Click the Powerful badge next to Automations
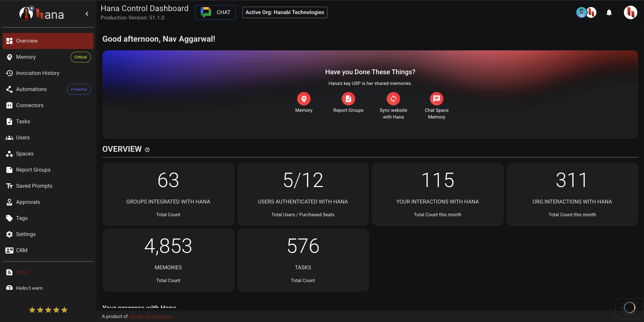The image size is (644, 322). click(79, 89)
